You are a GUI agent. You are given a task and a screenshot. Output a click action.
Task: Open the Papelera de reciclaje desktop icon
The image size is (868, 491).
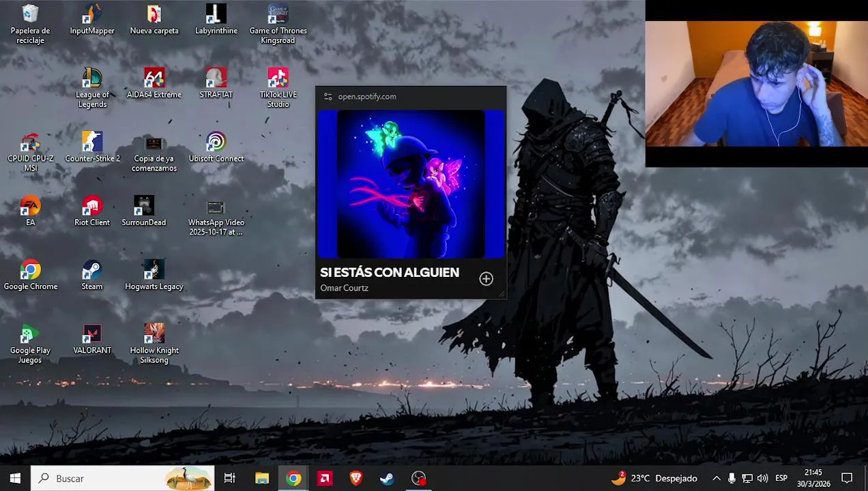(x=30, y=23)
